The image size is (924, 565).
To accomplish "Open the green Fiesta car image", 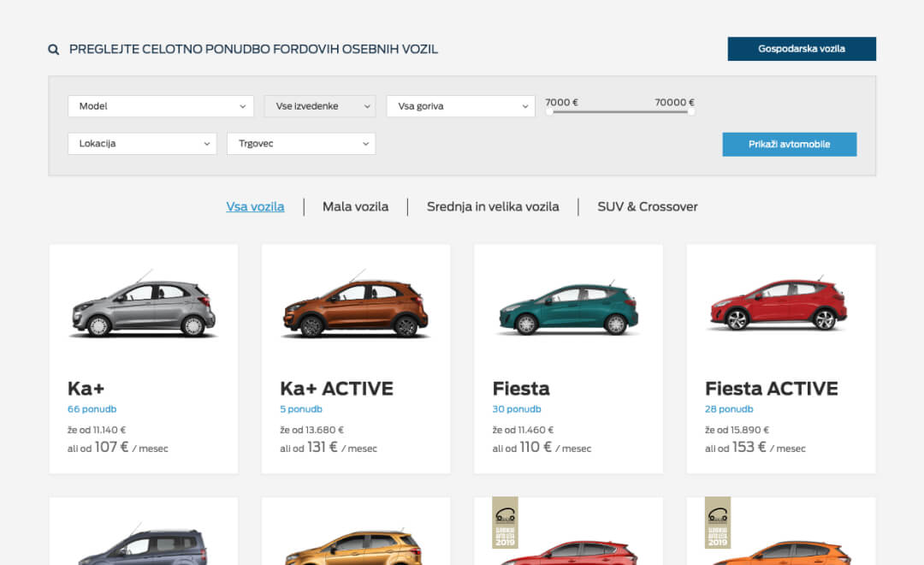I will (568, 308).
